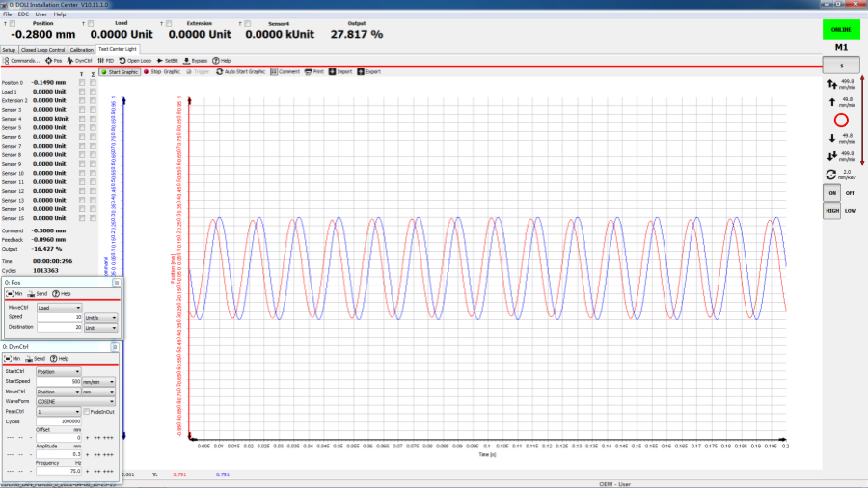Toggle the Sensor4 tare checkbox in header

[x=248, y=24]
